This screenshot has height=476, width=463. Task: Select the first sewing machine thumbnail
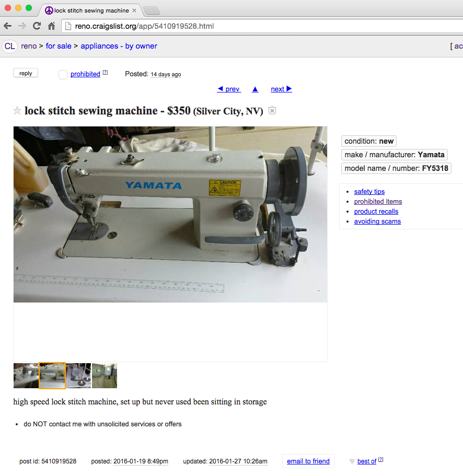(x=26, y=376)
